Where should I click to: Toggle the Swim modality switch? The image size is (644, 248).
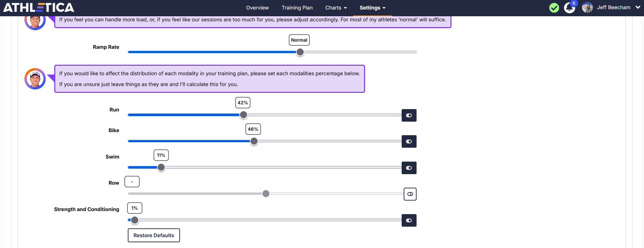coord(409,168)
